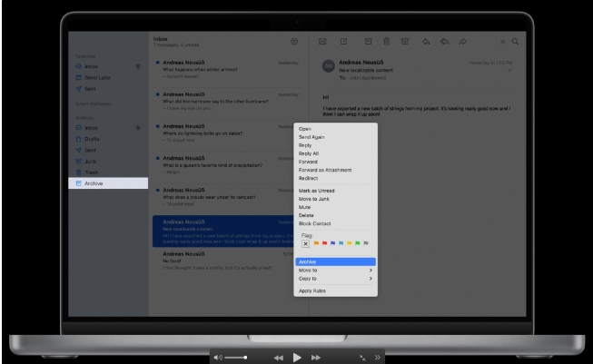Toggle the volume speaker icon
The height and width of the screenshot is (364, 593).
(x=218, y=358)
